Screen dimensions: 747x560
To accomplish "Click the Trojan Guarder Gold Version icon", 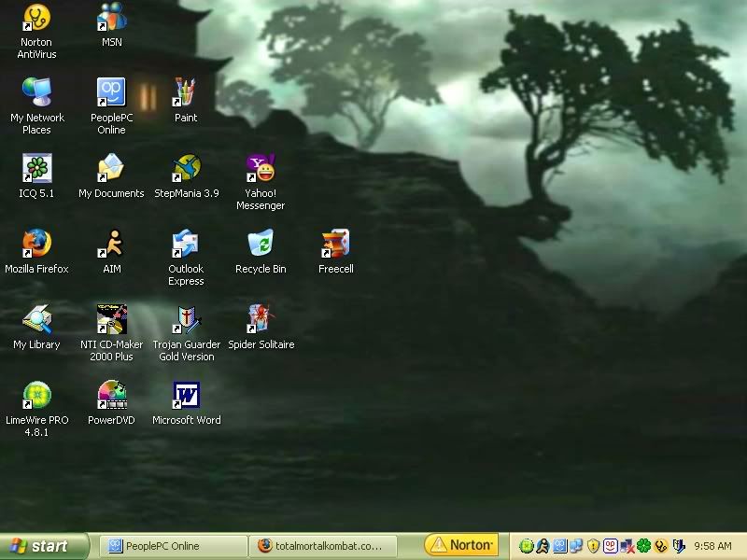I will pyautogui.click(x=186, y=319).
